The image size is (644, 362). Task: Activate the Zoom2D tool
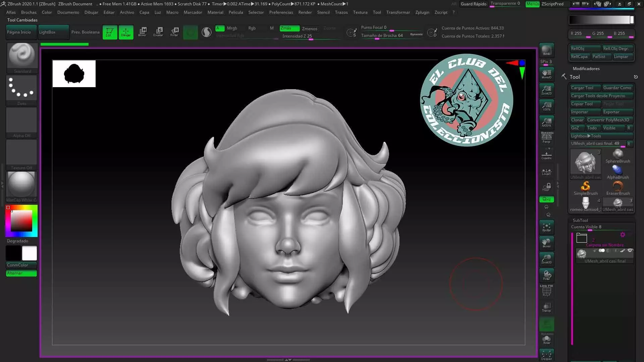click(546, 90)
